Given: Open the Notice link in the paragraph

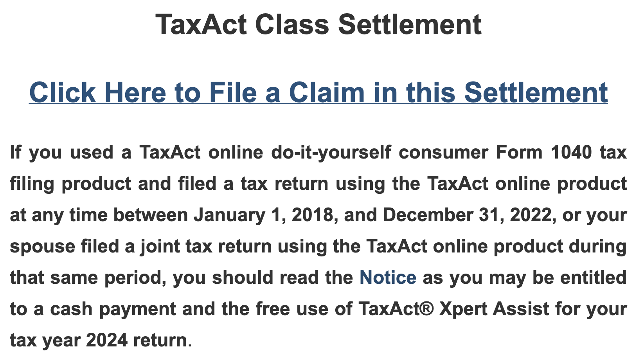Looking at the screenshot, I should point(387,278).
